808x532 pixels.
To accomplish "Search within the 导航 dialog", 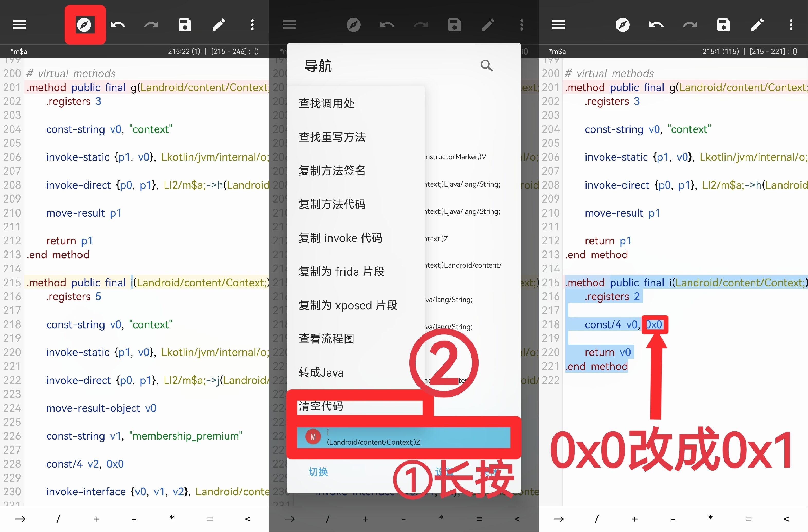I will (x=486, y=66).
